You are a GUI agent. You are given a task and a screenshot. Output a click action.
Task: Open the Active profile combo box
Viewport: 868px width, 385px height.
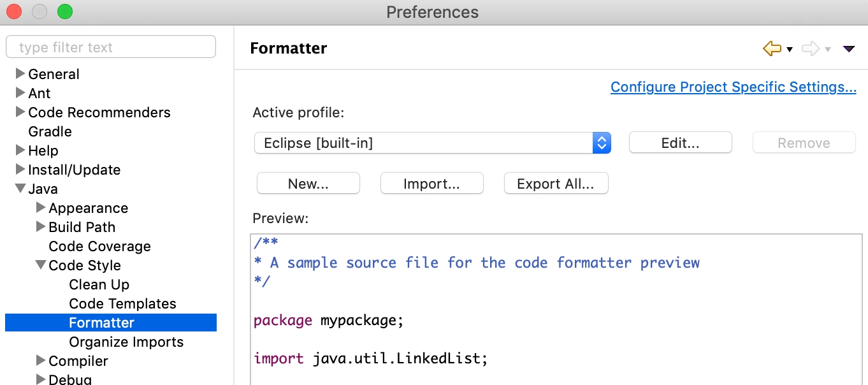[432, 143]
